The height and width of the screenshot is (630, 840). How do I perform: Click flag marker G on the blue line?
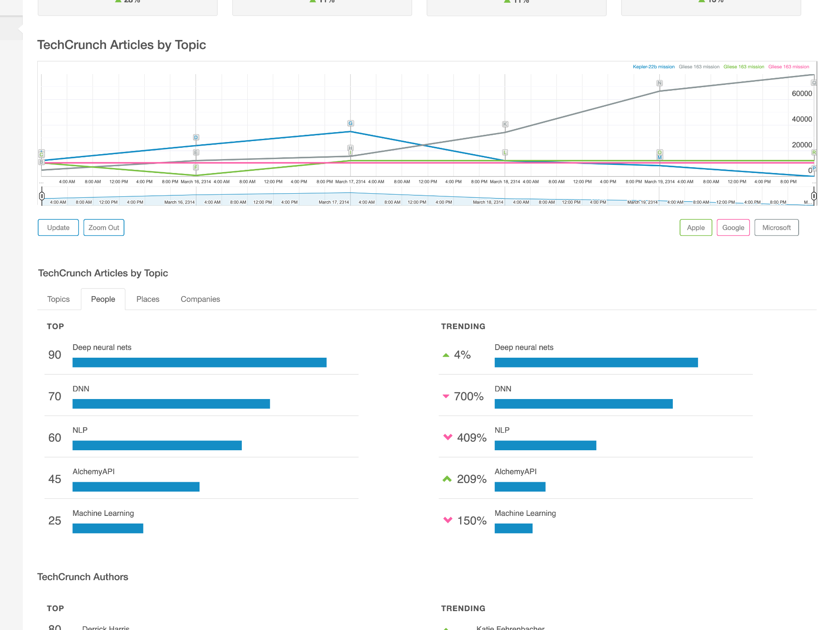click(350, 123)
